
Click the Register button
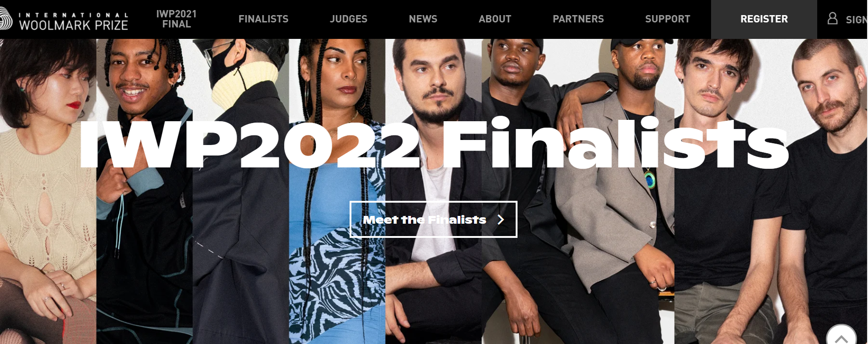click(764, 19)
